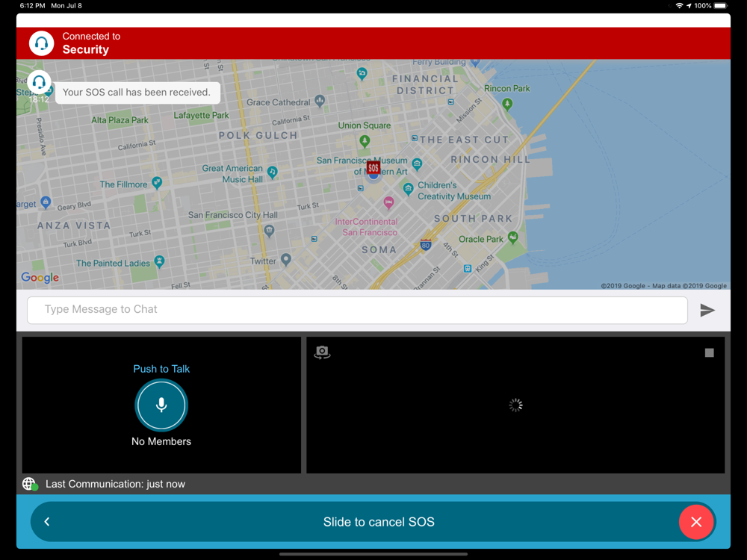
Task: Click the battery indicator in the status bar
Action: click(x=722, y=6)
